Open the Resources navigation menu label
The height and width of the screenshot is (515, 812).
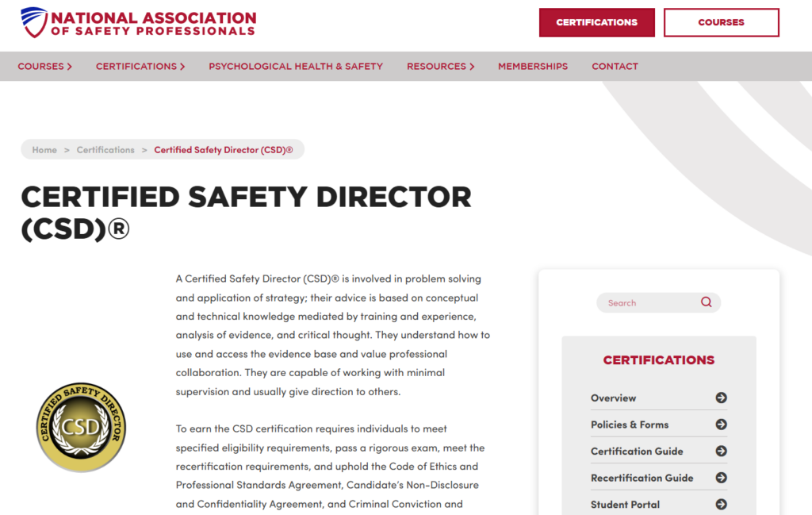tap(437, 67)
